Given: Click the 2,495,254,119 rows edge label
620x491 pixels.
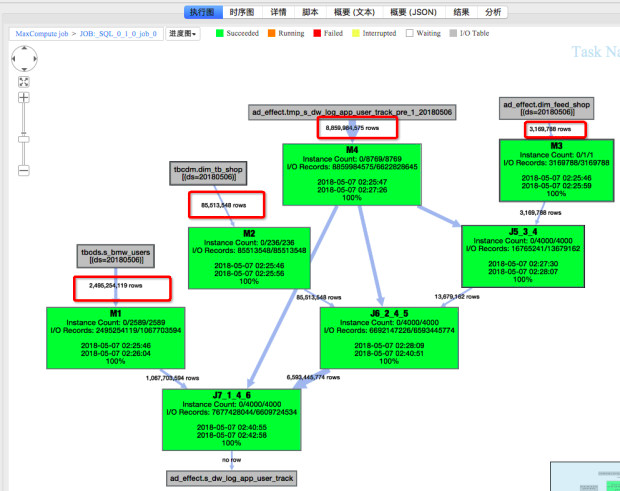Looking at the screenshot, I should pyautogui.click(x=115, y=285).
